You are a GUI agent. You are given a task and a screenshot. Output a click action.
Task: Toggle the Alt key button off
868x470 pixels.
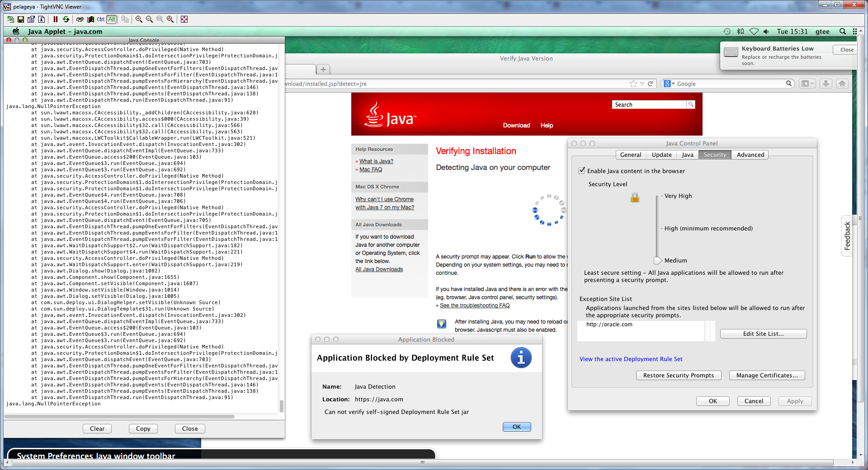[x=112, y=19]
